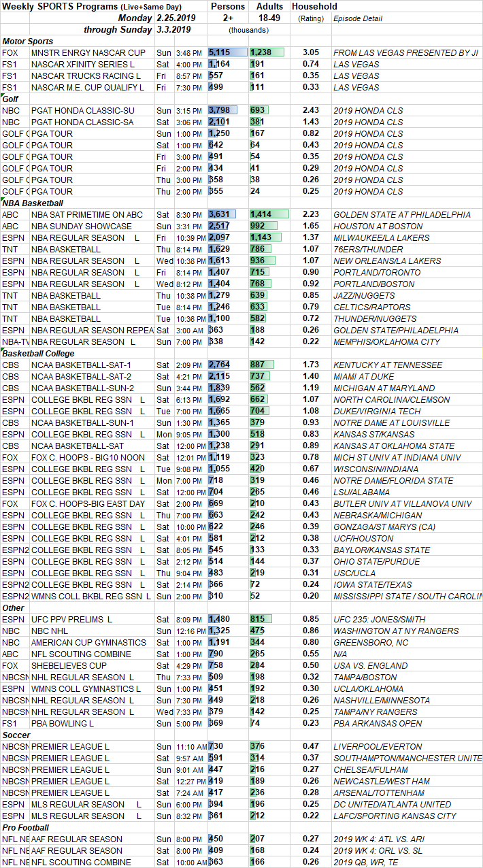
Task: Select the Adults 18-49 column header
Action: (x=269, y=7)
